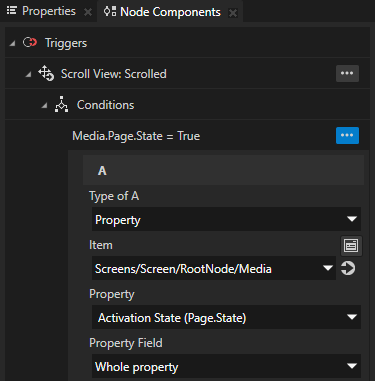This screenshot has height=381, width=375.
Task: Go to the Media item arrow icon
Action: point(348,268)
